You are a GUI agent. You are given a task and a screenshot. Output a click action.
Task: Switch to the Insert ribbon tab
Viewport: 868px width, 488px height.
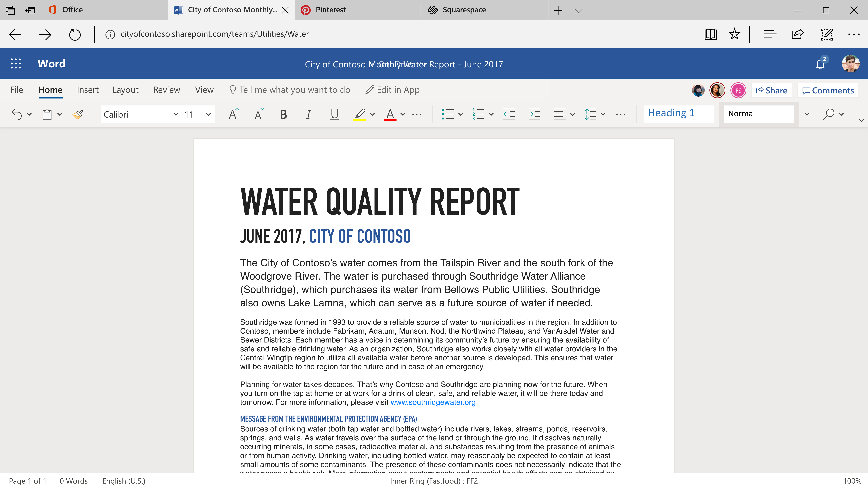point(88,90)
